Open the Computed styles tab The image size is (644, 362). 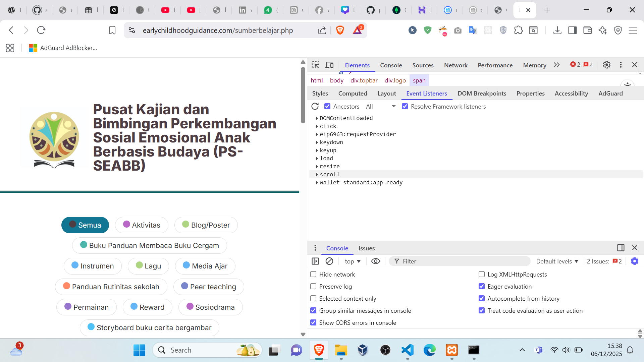click(353, 94)
